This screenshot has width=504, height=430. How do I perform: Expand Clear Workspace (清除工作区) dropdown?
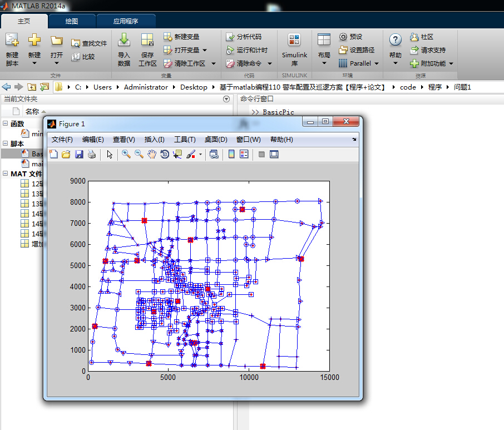coord(214,63)
